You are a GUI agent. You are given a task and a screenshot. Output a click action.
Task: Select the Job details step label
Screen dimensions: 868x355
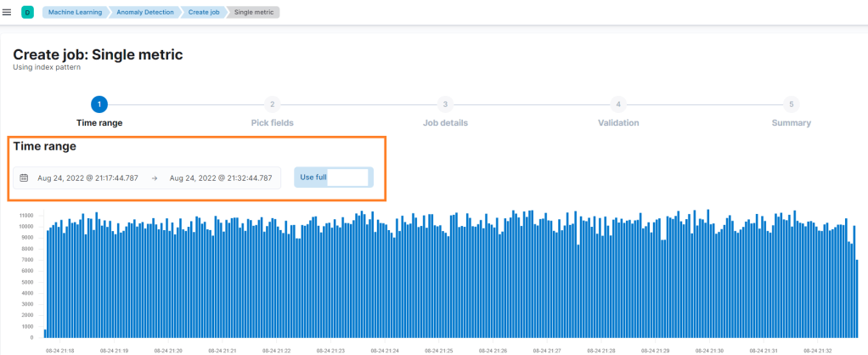tap(445, 123)
